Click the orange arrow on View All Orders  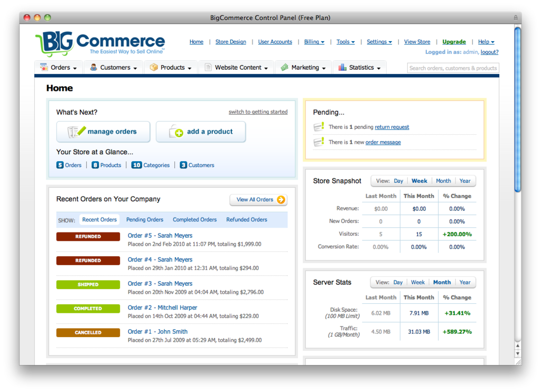coord(281,200)
